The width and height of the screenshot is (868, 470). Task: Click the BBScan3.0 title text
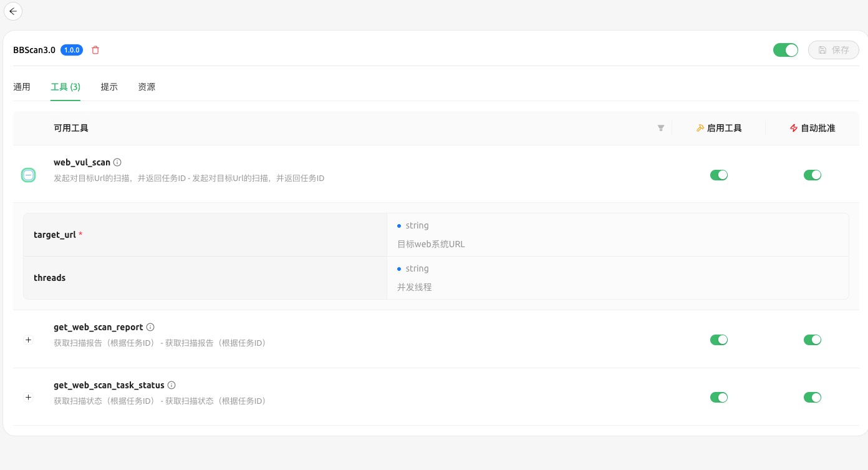(x=34, y=50)
